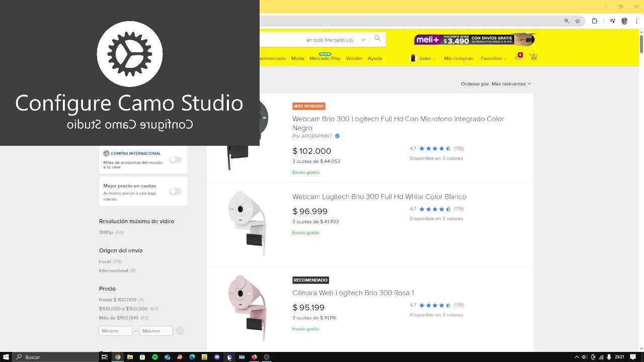Click the Mínimo price input field
Screen dimensions: 644x362
[116, 331]
